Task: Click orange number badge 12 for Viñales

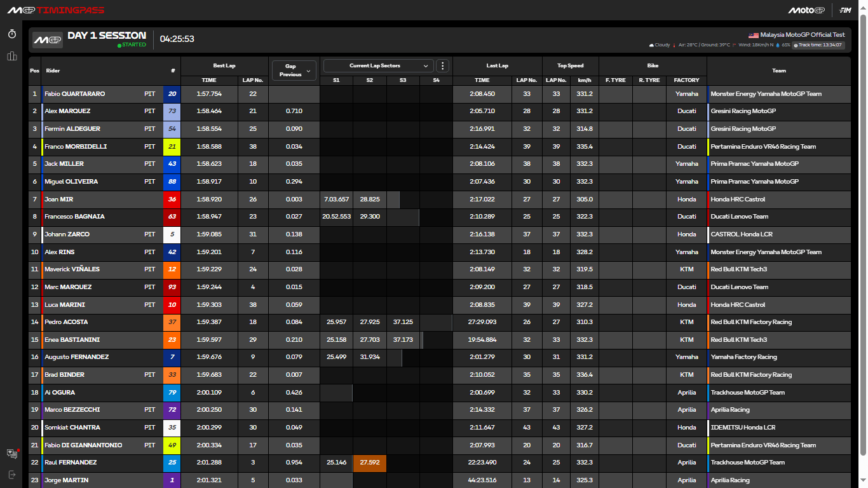Action: click(172, 269)
